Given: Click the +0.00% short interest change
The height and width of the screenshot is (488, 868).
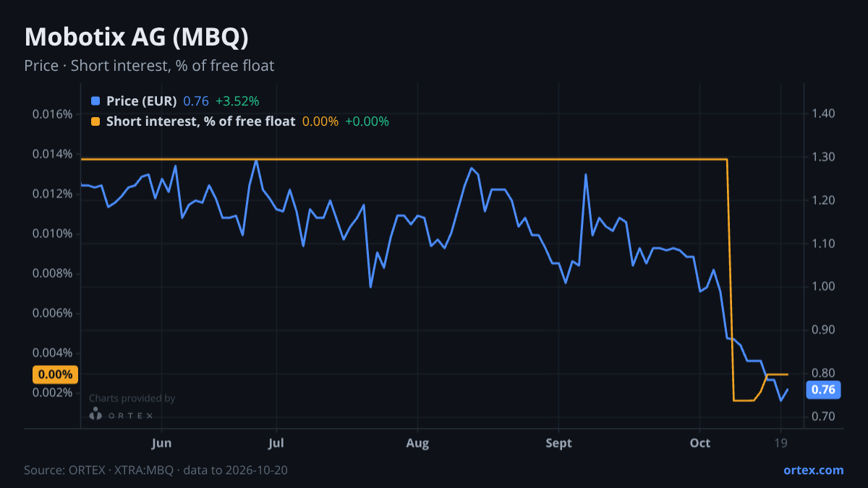Looking at the screenshot, I should 367,121.
